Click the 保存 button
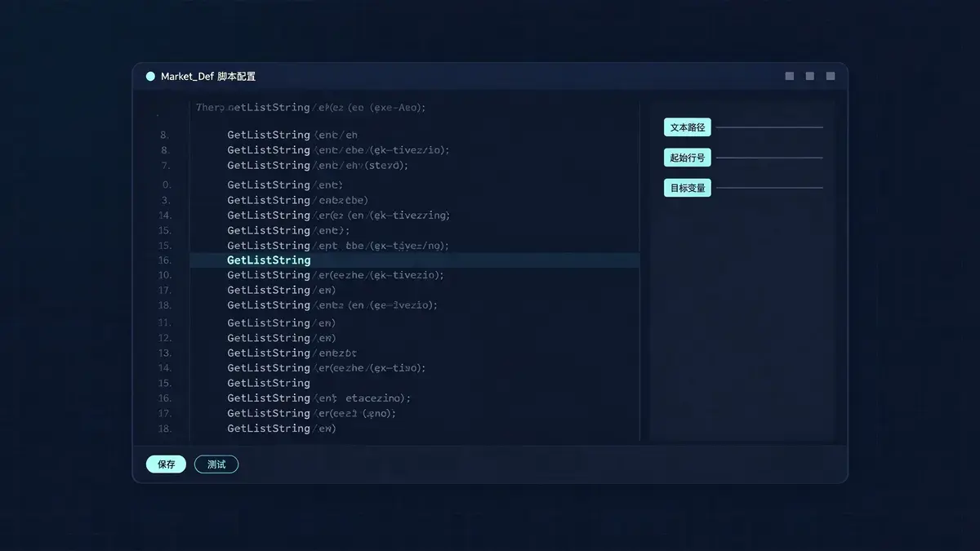 click(167, 464)
